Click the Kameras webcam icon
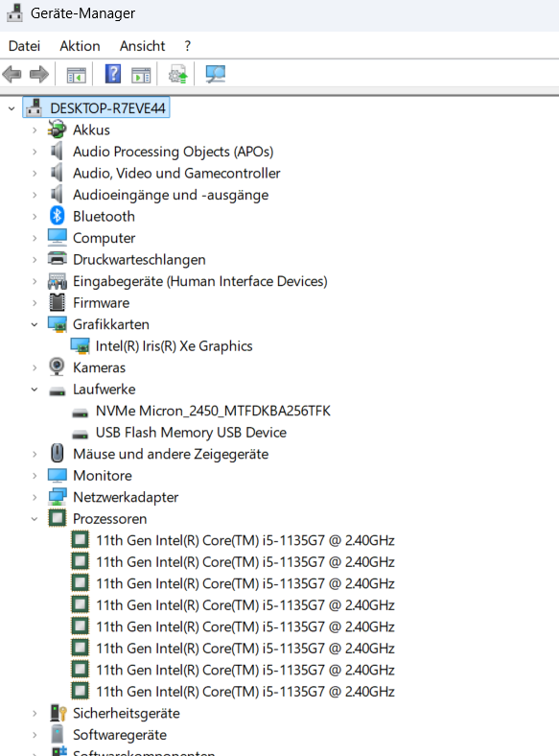 [57, 366]
